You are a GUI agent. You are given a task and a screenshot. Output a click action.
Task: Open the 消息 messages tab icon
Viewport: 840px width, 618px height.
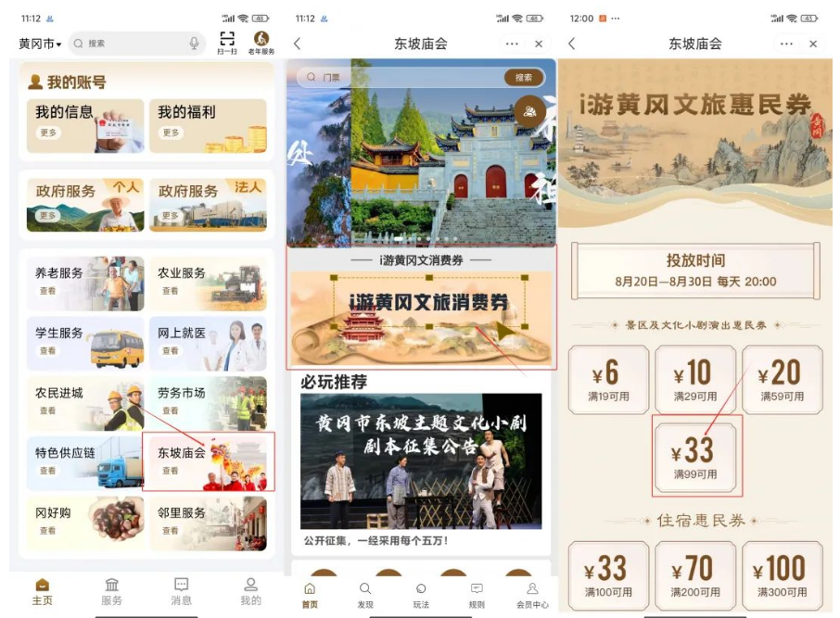pyautogui.click(x=182, y=591)
